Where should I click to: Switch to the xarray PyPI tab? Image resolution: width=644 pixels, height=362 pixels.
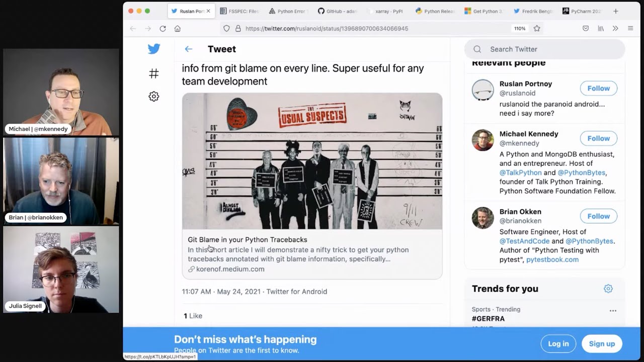coord(386,11)
